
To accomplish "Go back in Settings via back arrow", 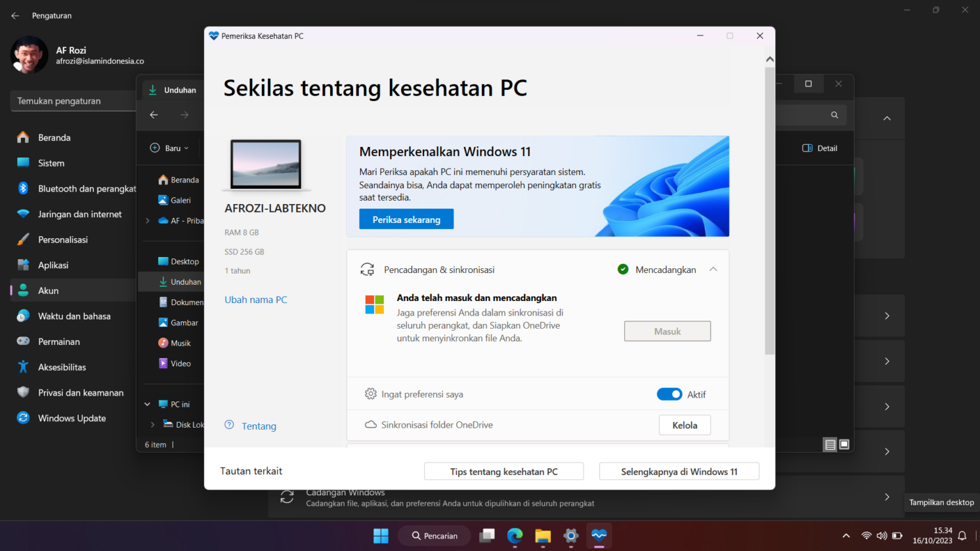I will [15, 16].
